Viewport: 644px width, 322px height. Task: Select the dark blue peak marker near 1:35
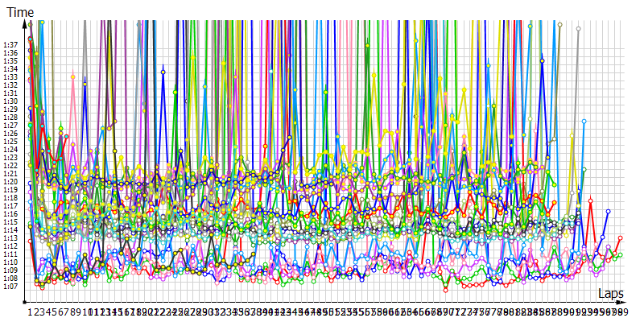543,60
